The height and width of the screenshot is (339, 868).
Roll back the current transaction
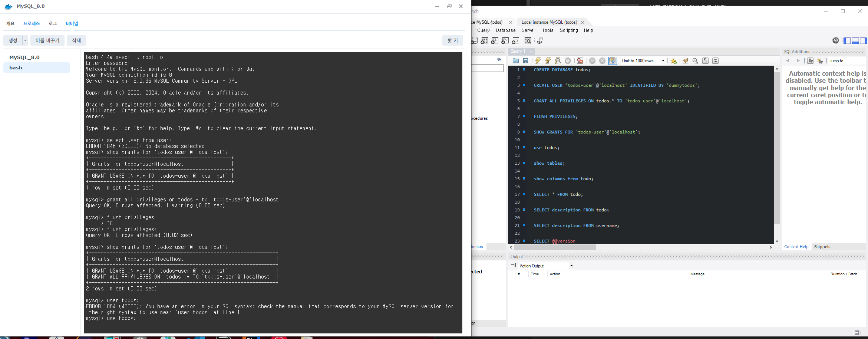pos(603,61)
